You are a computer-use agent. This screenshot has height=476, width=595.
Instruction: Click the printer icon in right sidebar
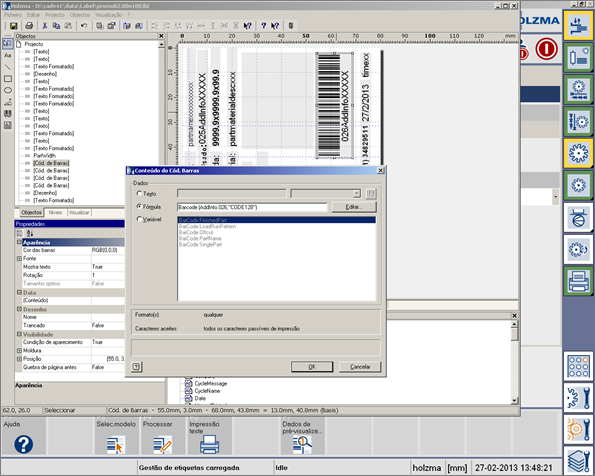point(578,281)
